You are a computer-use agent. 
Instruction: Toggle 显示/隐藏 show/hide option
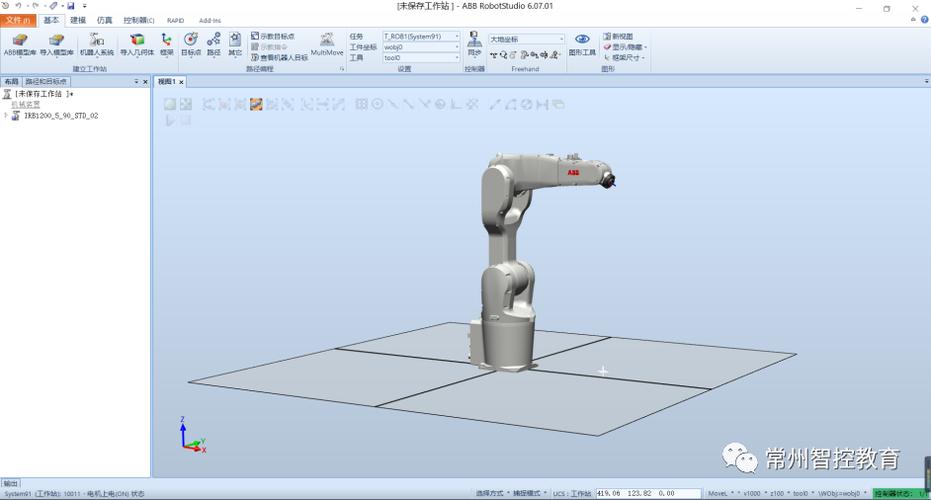pos(624,47)
